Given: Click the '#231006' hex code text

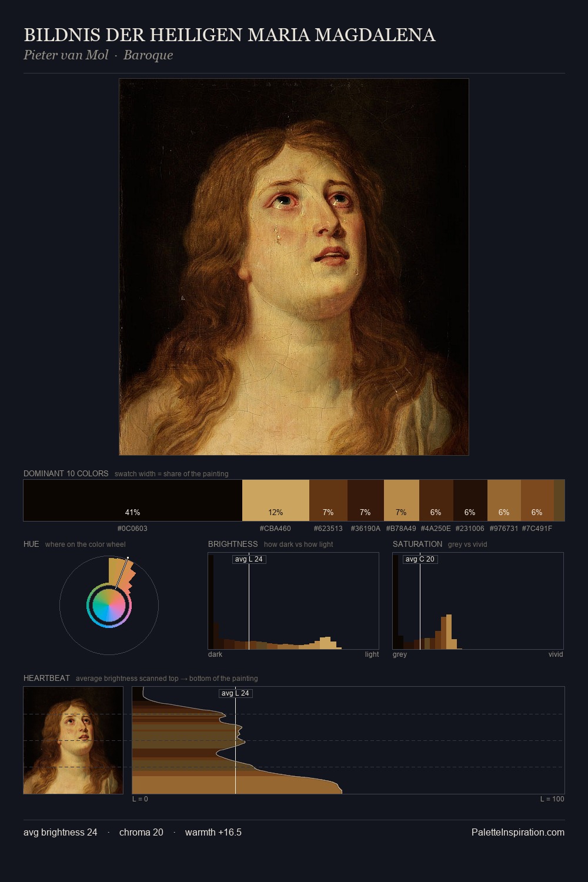Looking at the screenshot, I should [470, 529].
